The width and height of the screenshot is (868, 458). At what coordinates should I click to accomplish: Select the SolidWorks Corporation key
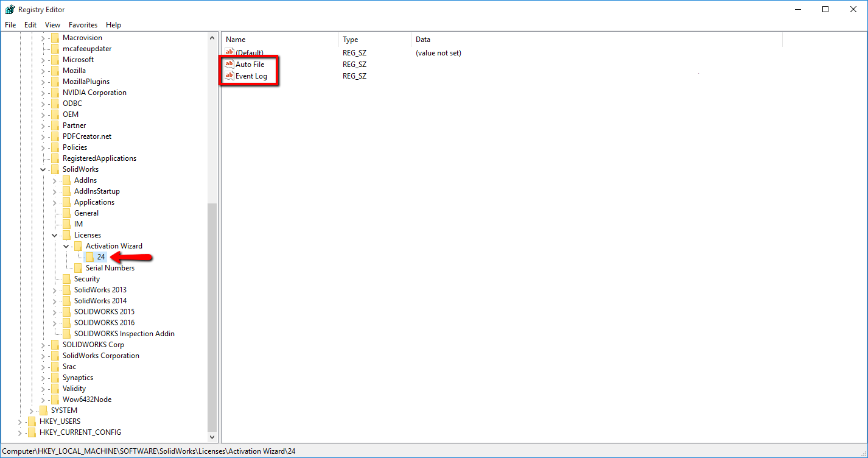pyautogui.click(x=101, y=356)
